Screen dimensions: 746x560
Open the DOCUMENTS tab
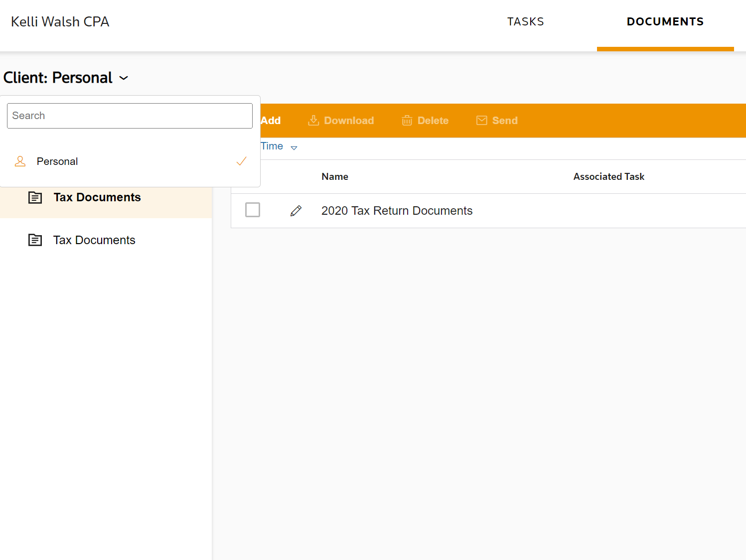pos(665,22)
